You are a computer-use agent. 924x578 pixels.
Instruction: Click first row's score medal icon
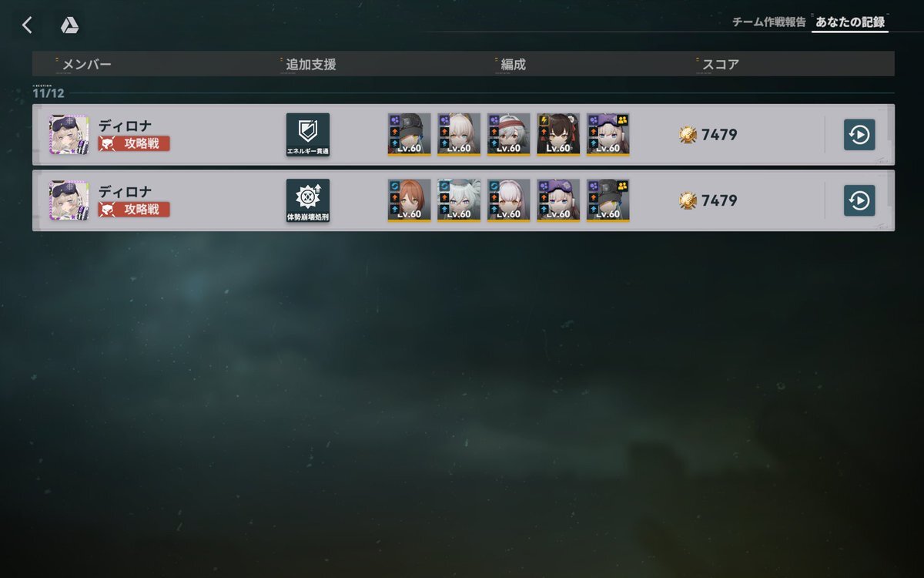688,135
